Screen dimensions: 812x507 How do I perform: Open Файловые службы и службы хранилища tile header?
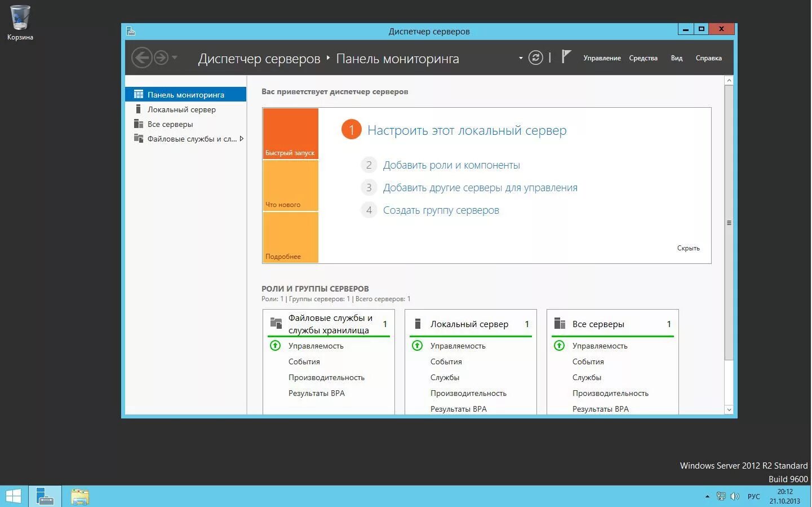coord(330,324)
